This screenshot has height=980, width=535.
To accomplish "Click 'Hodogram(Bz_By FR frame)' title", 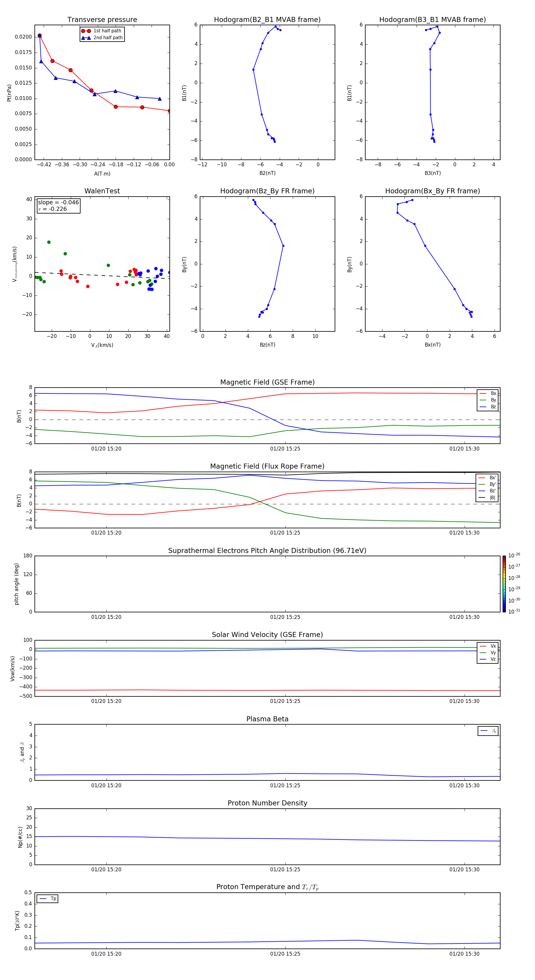I will point(267,191).
